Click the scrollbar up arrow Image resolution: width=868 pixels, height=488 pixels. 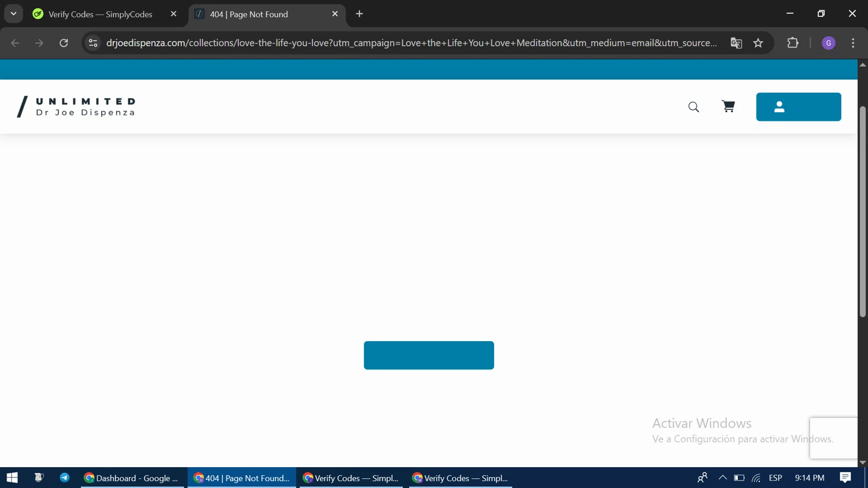coord(863,64)
